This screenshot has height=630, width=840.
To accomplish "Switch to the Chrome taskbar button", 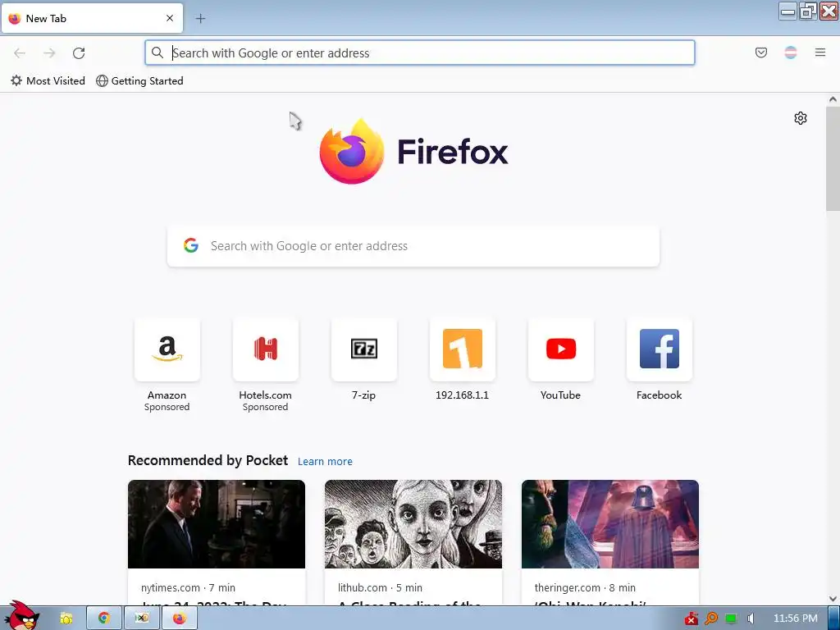I will [104, 619].
